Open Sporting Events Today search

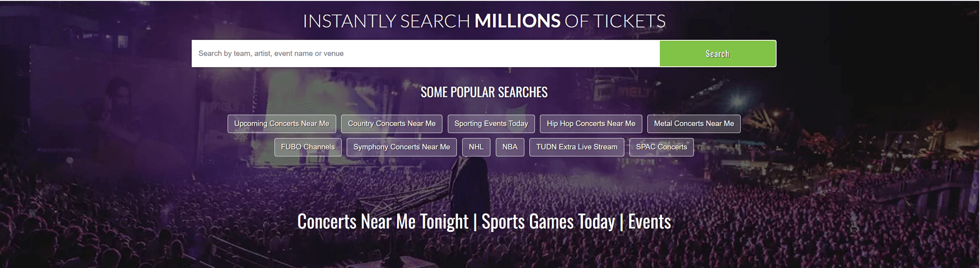coord(491,124)
